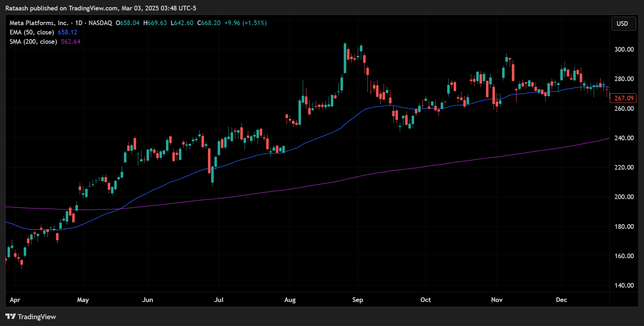
Task: Click the Meta Platforms, Inc. symbol title
Action: click(39, 23)
